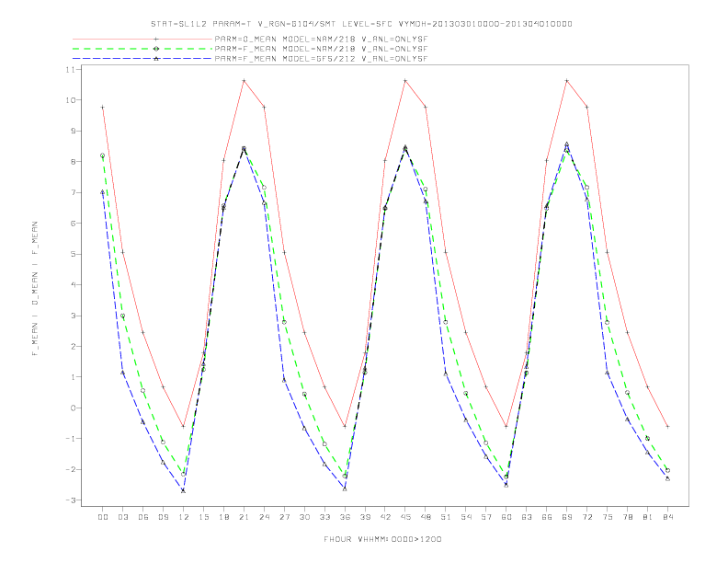Screen dimensions: 728x563
Task: Click y-axis tick label 10
Action: (70, 100)
